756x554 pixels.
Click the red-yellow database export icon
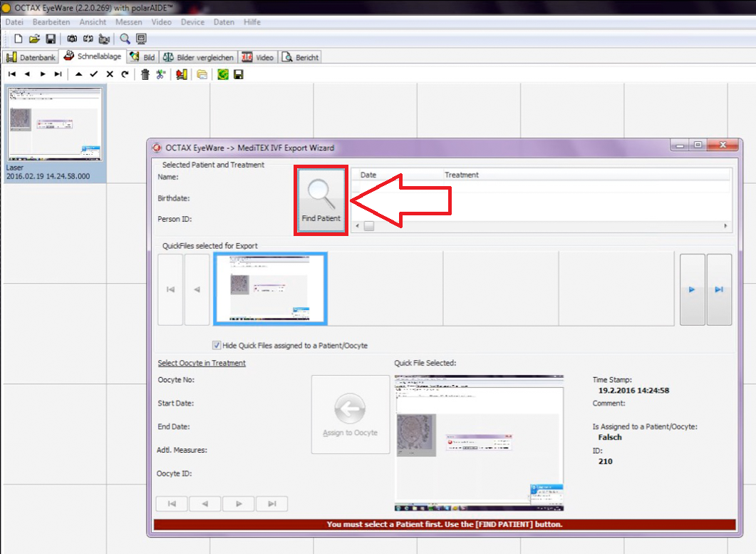(181, 74)
